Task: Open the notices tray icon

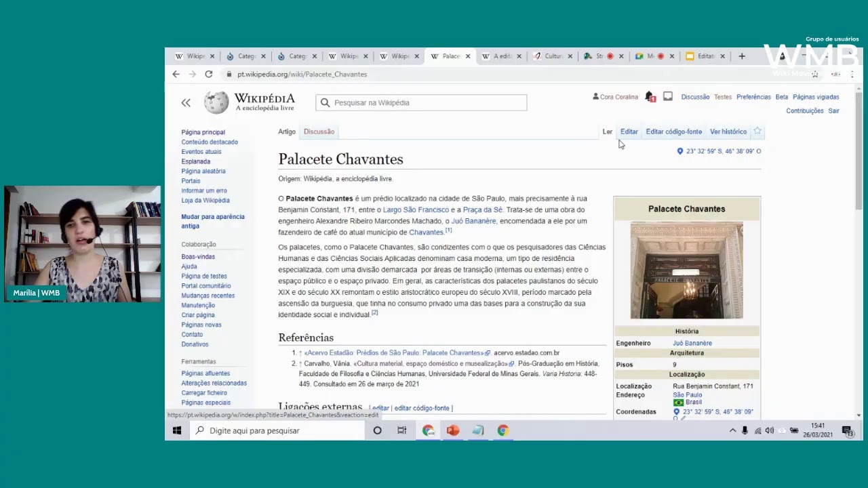Action: point(668,97)
